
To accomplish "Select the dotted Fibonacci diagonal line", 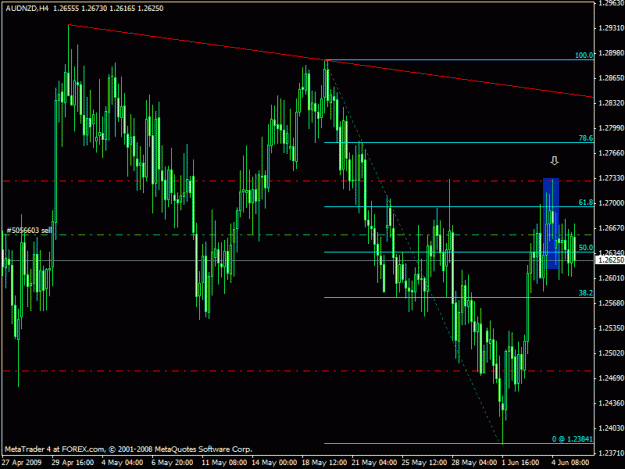I will (415, 252).
